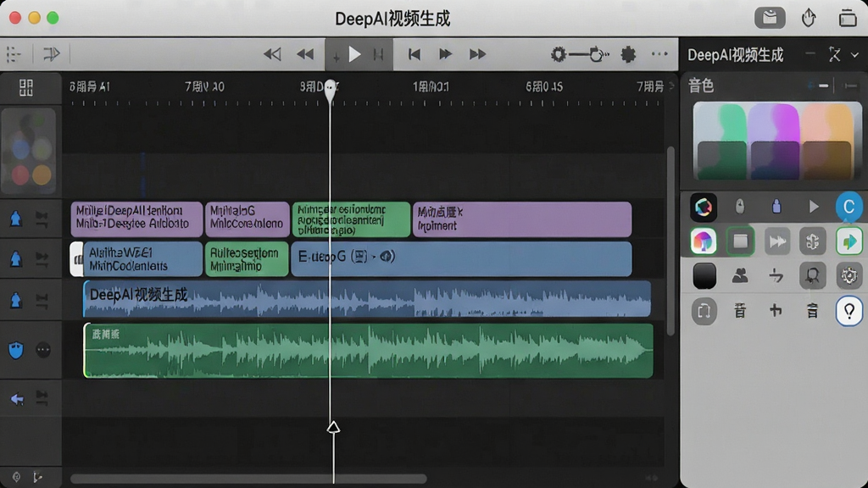Click the stacked windows icon in the title bar
The image size is (868, 488).
click(848, 18)
